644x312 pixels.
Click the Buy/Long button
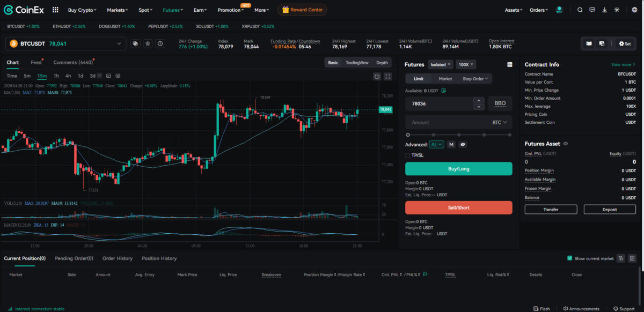click(x=459, y=168)
